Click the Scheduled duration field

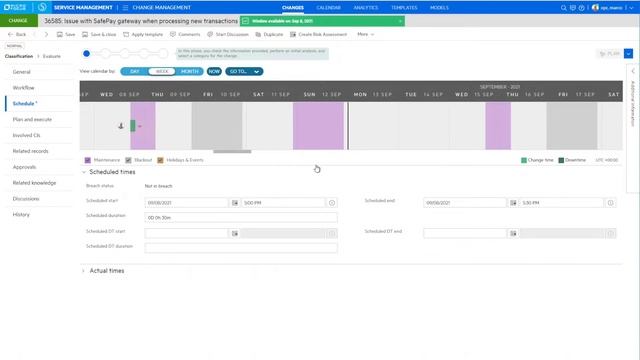coord(241,218)
